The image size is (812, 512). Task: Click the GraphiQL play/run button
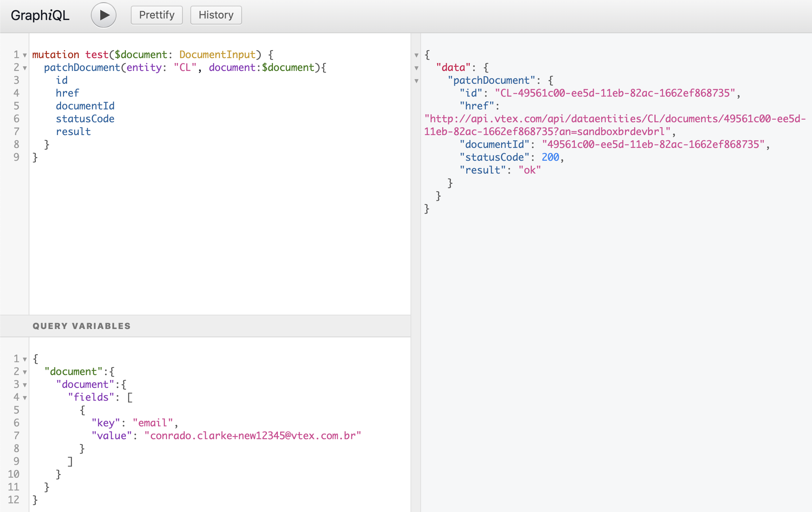[x=104, y=15]
